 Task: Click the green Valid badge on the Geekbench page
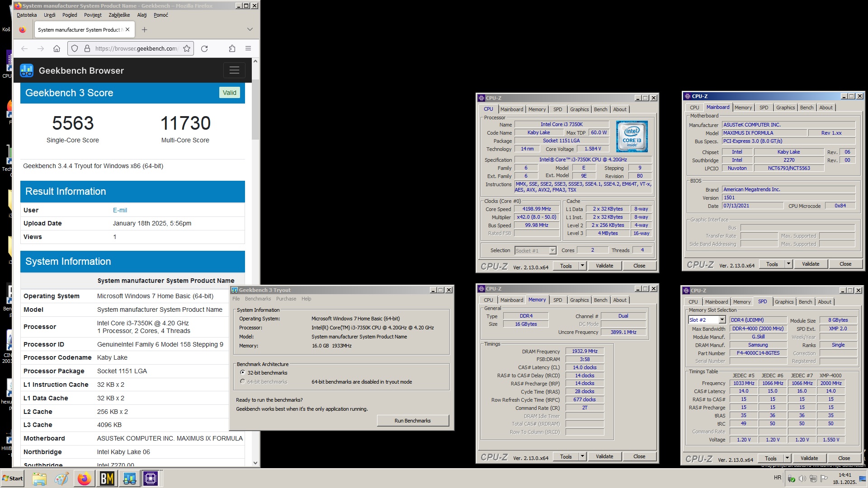(230, 93)
